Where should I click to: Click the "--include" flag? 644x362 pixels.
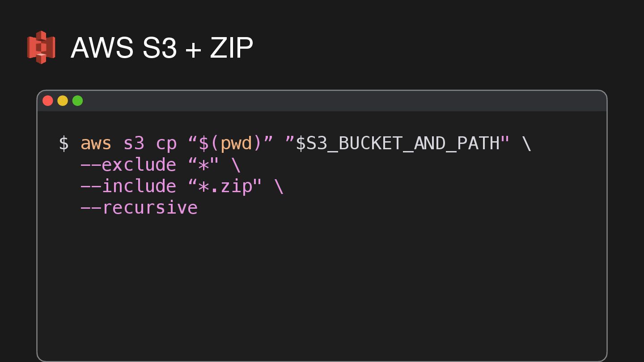pyautogui.click(x=128, y=186)
